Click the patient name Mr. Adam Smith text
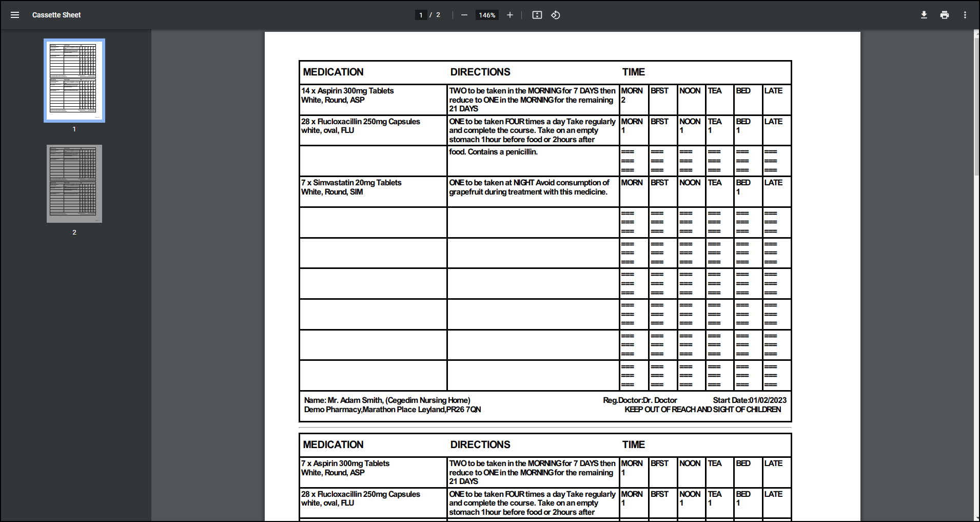The image size is (980, 522). (355, 400)
